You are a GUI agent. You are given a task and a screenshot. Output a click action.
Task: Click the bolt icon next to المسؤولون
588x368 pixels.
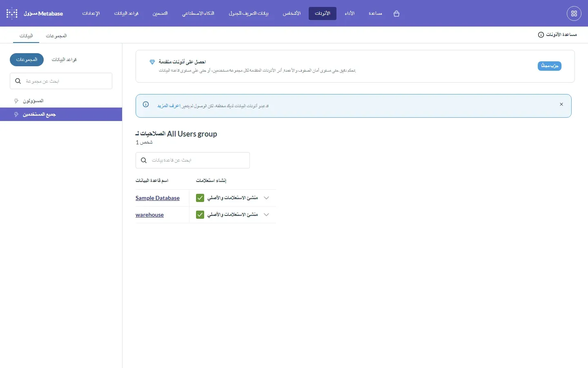tap(16, 101)
